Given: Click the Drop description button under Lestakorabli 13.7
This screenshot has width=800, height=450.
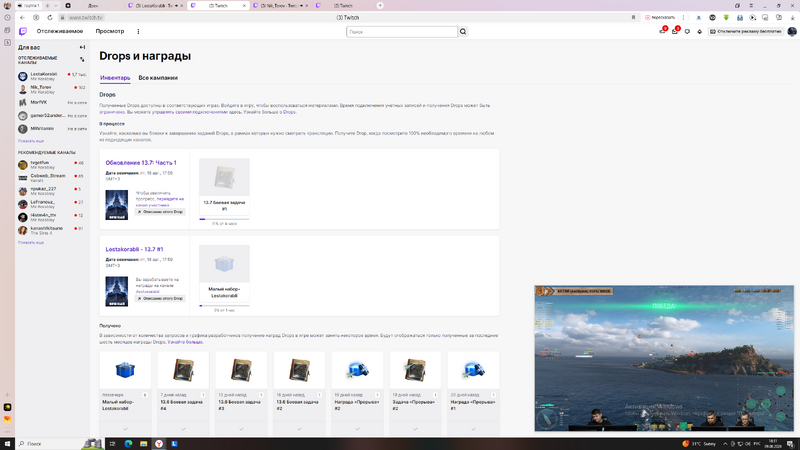Looking at the screenshot, I should [x=160, y=298].
